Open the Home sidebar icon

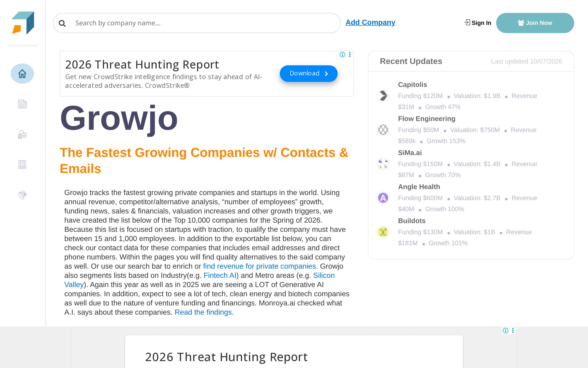coord(22,74)
